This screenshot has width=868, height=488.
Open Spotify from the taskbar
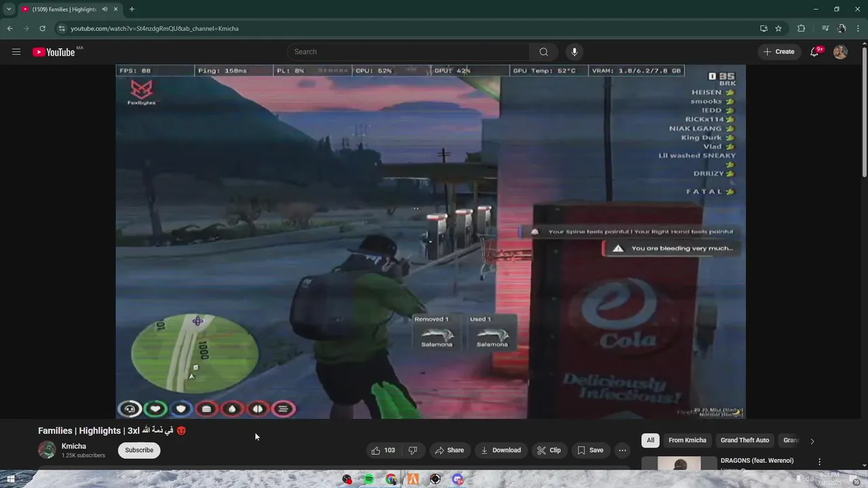369,479
